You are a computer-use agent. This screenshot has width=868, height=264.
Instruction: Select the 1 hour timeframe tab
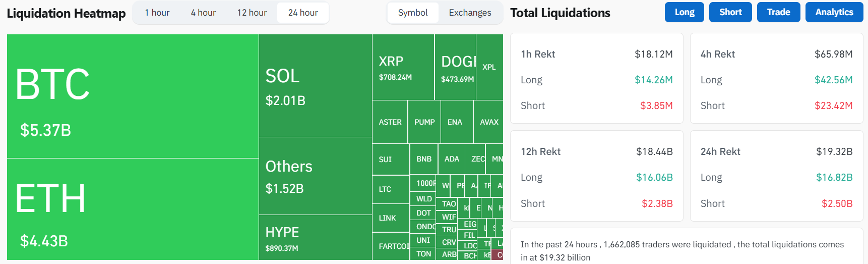point(157,13)
